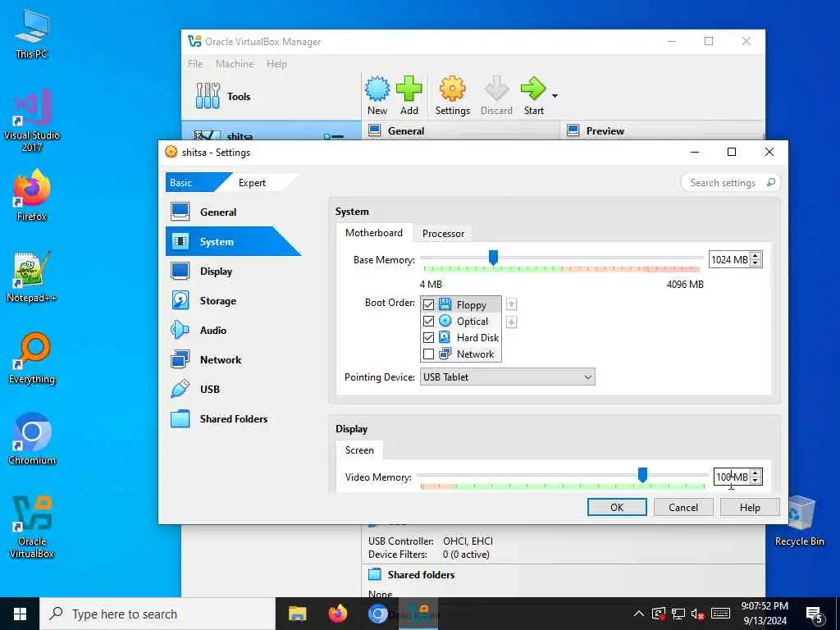Open Help menu in VirtualBox Manager
This screenshot has width=840, height=630.
(277, 64)
